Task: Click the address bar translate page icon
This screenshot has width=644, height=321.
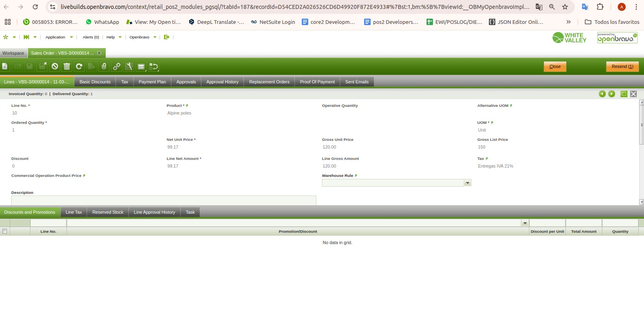Action: point(539,7)
